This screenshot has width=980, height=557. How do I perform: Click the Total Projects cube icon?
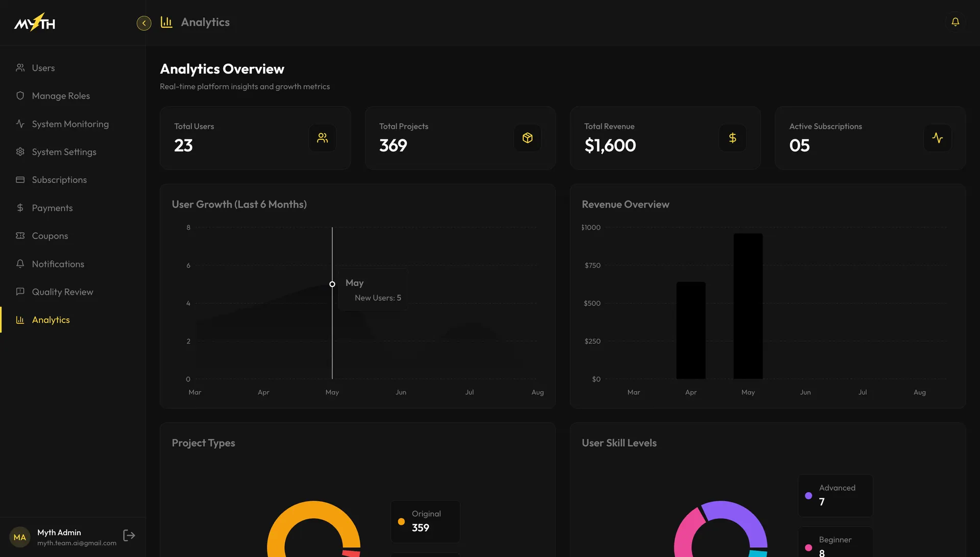coord(527,138)
